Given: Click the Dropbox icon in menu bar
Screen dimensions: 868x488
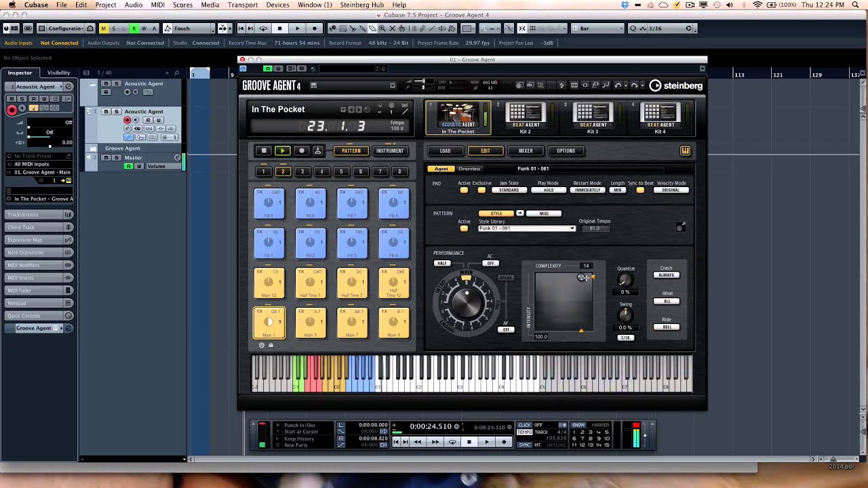Looking at the screenshot, I should [625, 5].
